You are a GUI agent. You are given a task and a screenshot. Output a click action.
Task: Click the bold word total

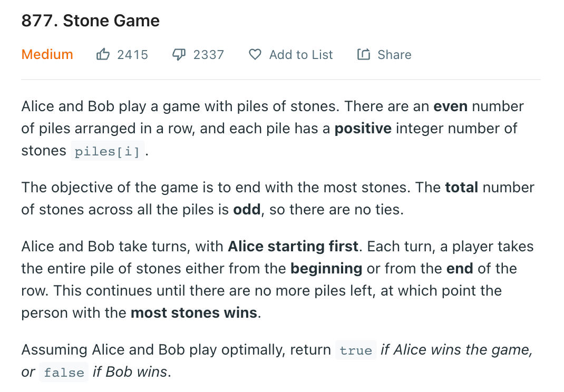point(462,188)
